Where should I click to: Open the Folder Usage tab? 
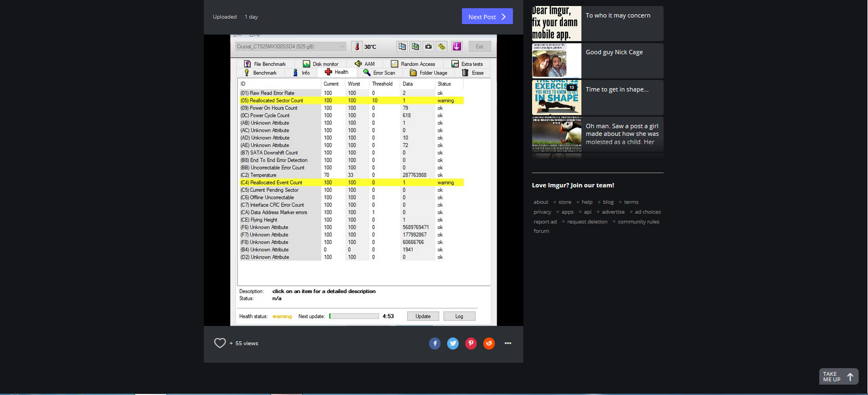click(429, 73)
